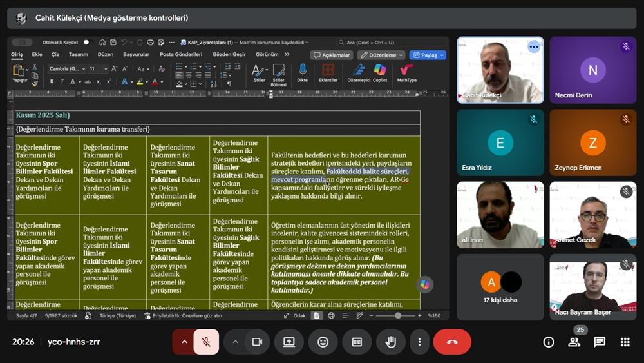
Task: Raise your hand in the meeting
Action: click(x=390, y=342)
